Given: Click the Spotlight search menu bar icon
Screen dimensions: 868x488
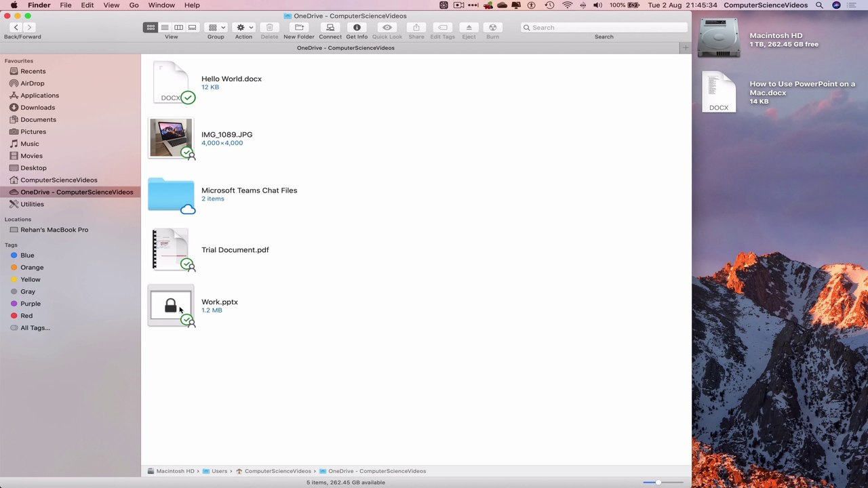Looking at the screenshot, I should point(819,5).
